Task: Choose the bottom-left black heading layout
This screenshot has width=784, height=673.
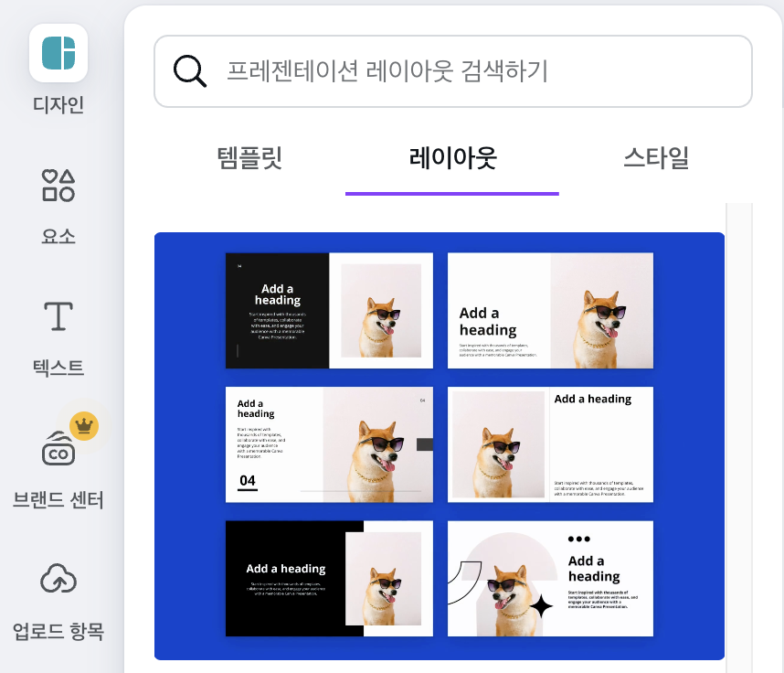Action: coord(329,578)
